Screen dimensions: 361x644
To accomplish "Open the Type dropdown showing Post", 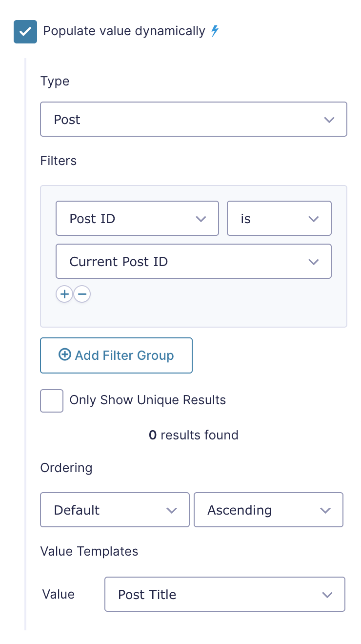I will tap(194, 119).
